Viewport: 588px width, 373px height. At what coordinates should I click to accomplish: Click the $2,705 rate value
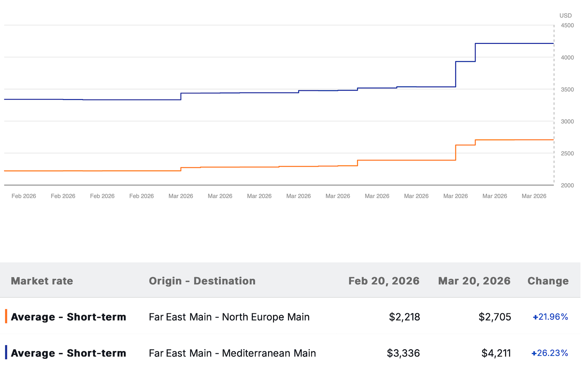tap(494, 317)
